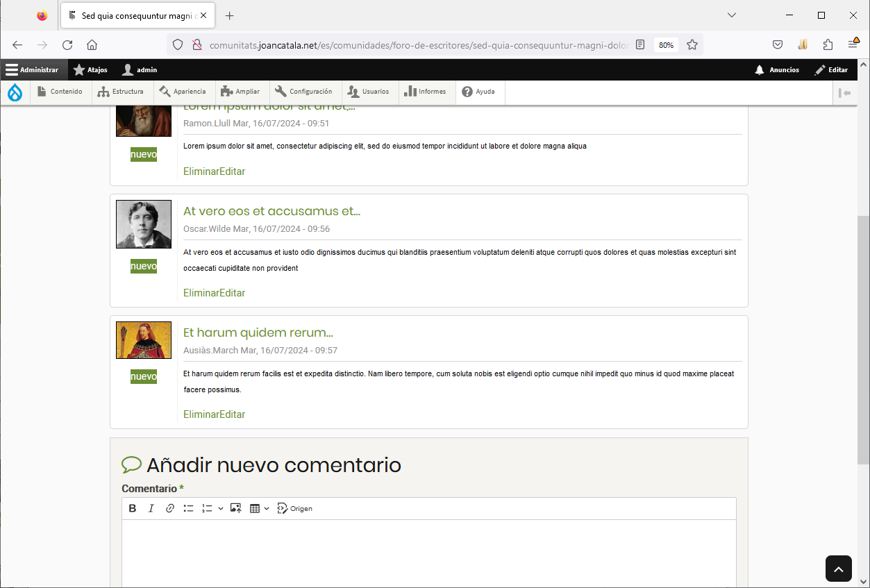
Task: Reload the current page
Action: click(x=67, y=44)
